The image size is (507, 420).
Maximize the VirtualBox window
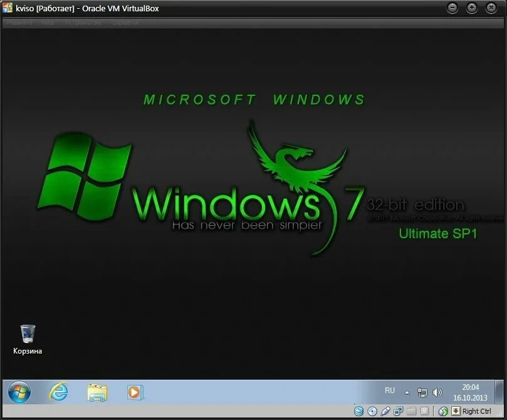[472, 8]
